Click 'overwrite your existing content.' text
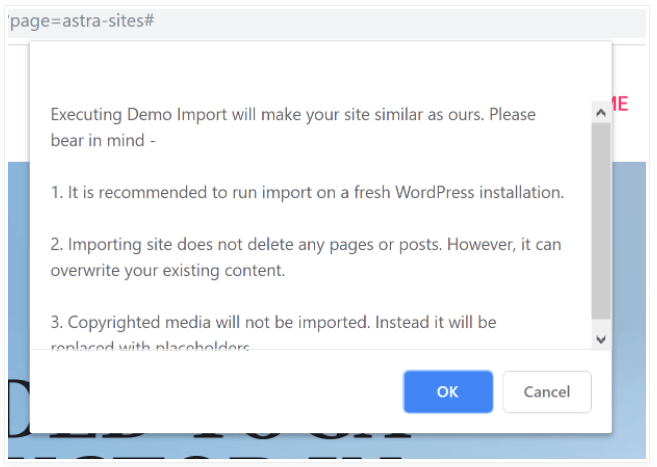657x467 pixels. pos(168,271)
